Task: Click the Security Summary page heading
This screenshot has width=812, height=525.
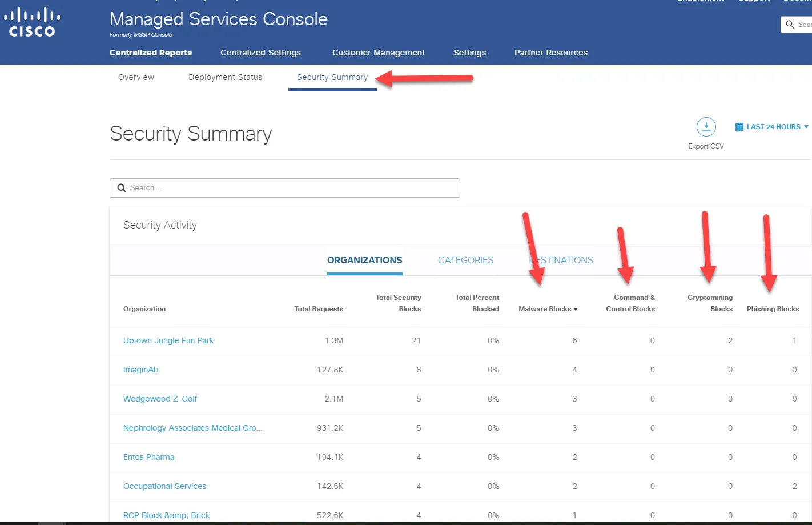Action: (x=191, y=134)
